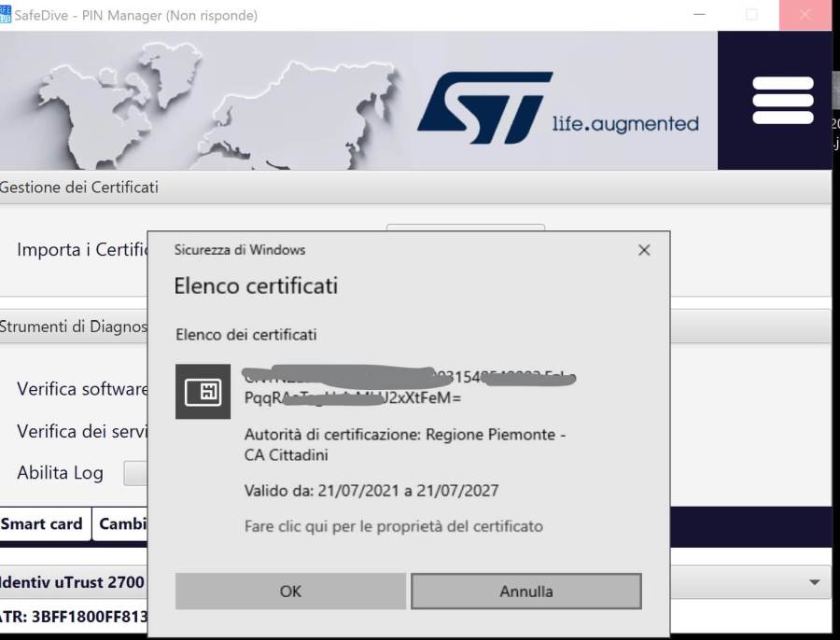Close the Sicurezza di Windows dialog
This screenshot has width=840, height=640.
643,250
